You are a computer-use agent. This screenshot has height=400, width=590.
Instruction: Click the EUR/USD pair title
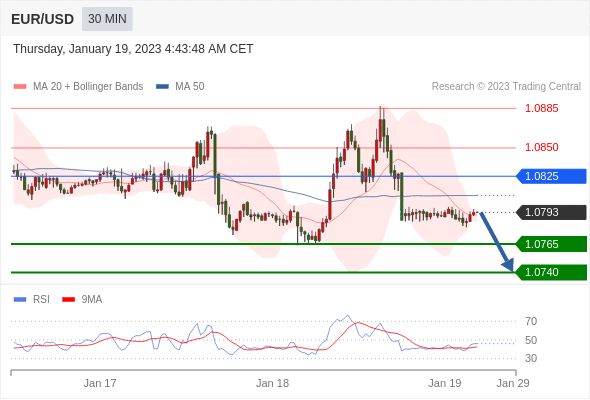tap(43, 19)
